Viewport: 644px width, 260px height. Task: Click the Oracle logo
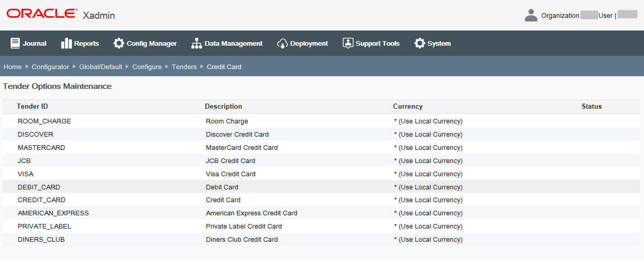[42, 13]
